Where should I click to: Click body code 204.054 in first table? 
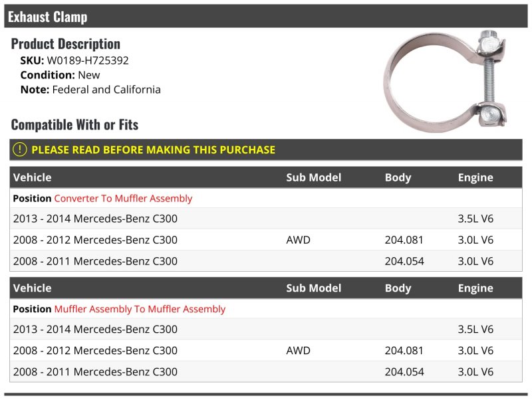(404, 261)
